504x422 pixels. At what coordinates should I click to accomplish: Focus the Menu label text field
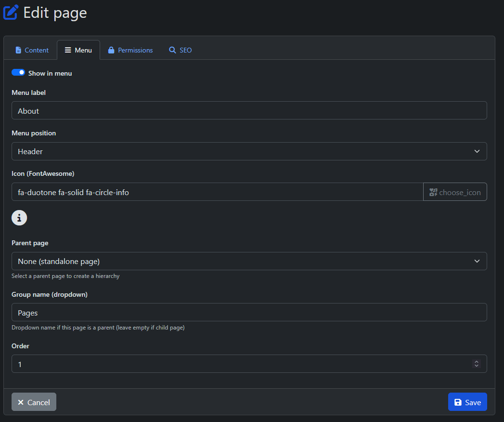click(249, 111)
